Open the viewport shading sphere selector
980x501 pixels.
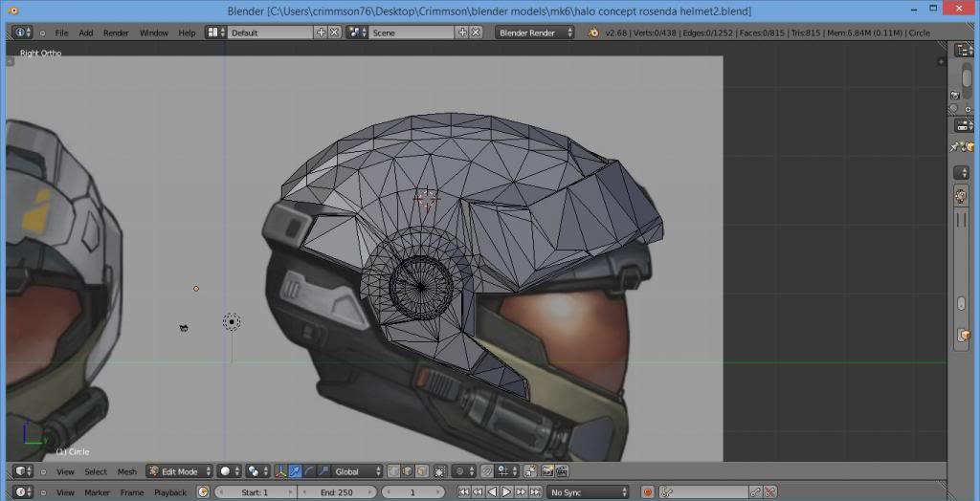[229, 471]
